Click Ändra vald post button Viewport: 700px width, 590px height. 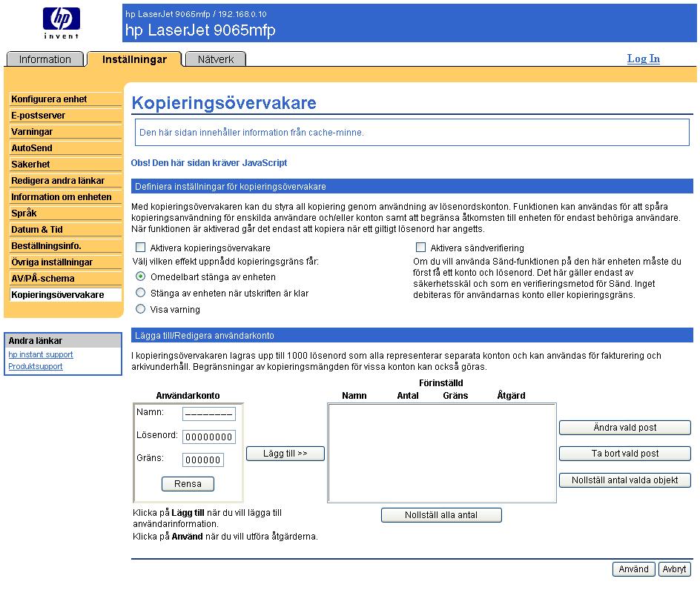tap(625, 428)
